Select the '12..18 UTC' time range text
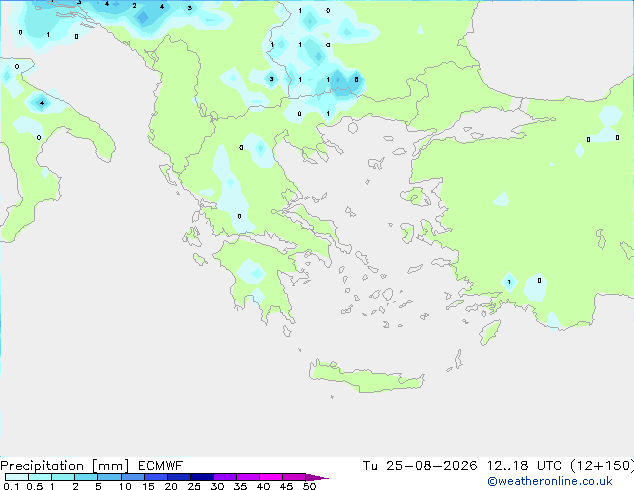Screen dimensions: 634x490 coord(524,466)
